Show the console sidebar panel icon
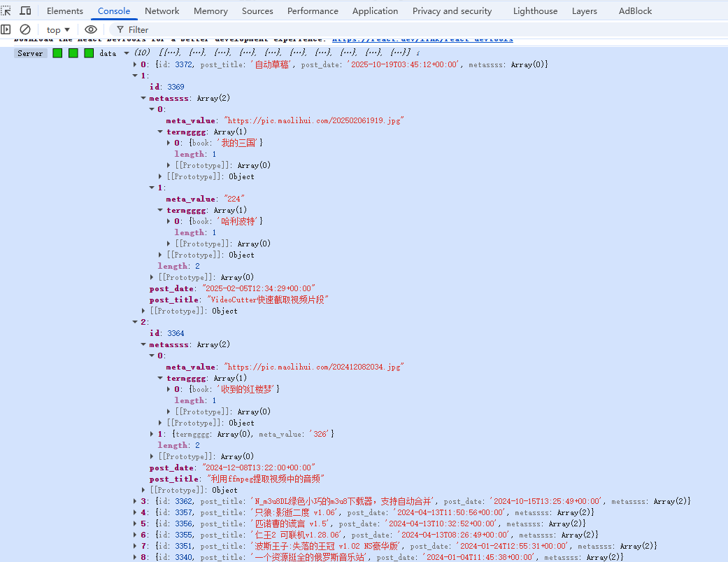 (6, 29)
